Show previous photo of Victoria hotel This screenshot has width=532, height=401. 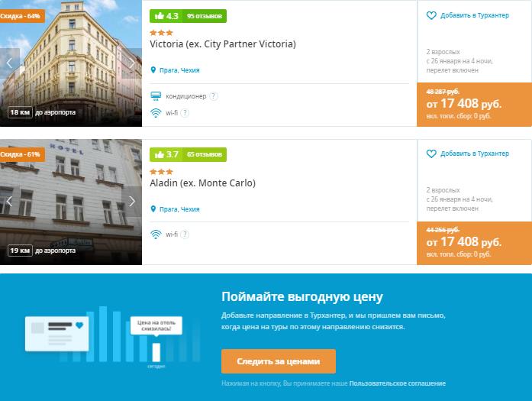click(9, 63)
